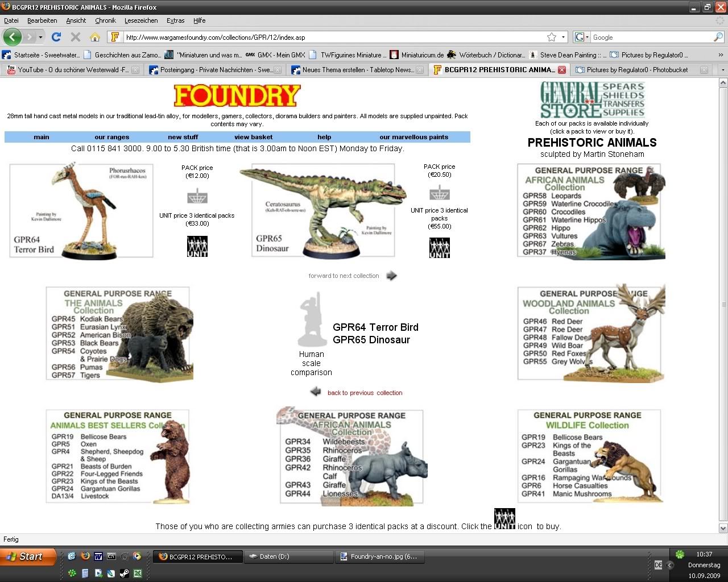Open the Woodland Animals Collection card
Viewport: 728px width, 582px height.
click(591, 332)
